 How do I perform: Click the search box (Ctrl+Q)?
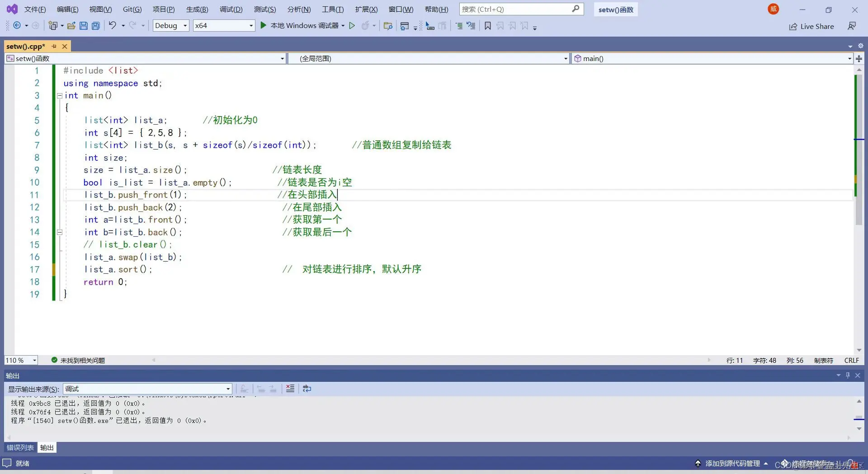pos(521,9)
